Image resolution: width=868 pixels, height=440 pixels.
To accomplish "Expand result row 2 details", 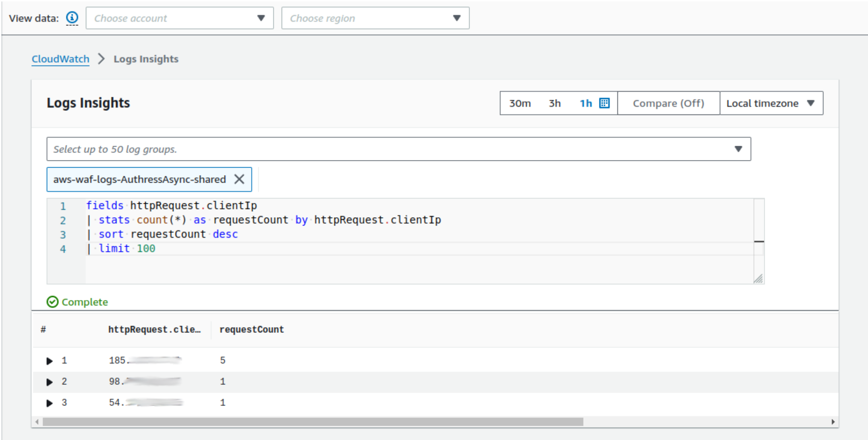I will pos(49,382).
